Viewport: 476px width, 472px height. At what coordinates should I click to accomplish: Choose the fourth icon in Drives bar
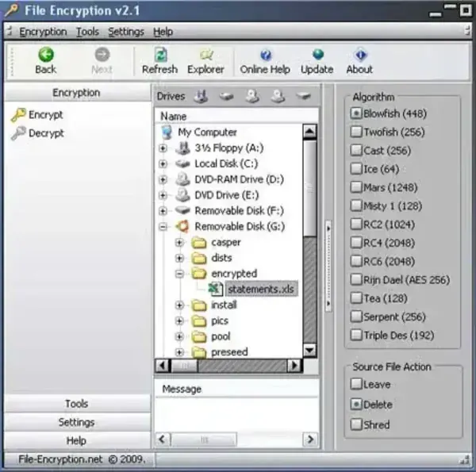[278, 97]
